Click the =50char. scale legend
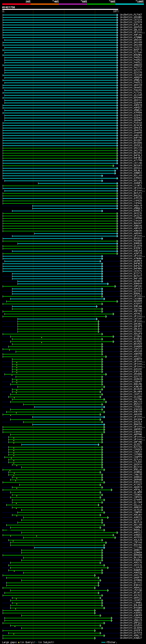 tap(109, 642)
